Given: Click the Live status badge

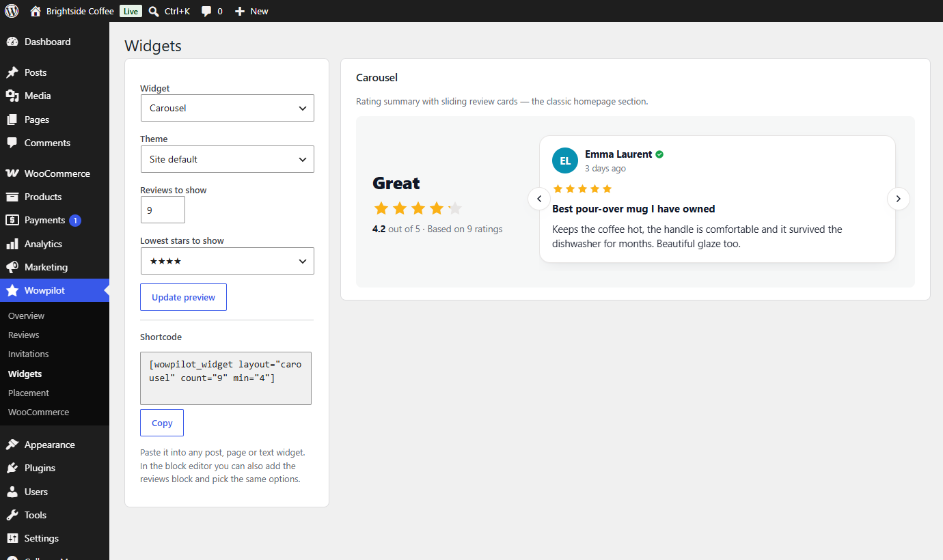Looking at the screenshot, I should point(130,11).
